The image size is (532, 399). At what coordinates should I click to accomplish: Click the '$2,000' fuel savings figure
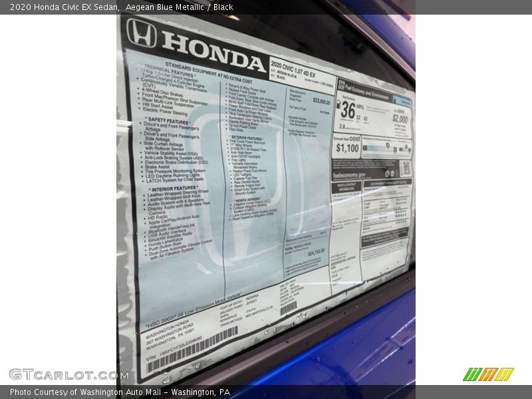[x=400, y=118]
